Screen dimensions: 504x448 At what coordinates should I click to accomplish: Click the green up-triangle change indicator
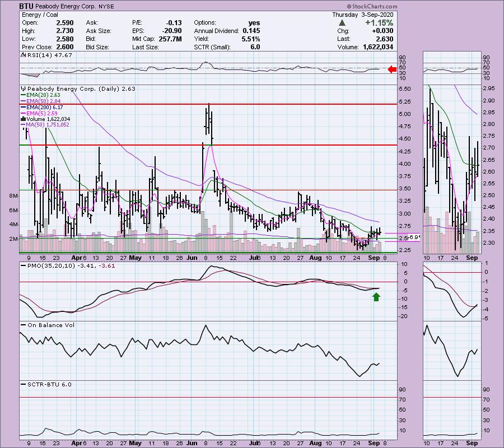point(342,23)
